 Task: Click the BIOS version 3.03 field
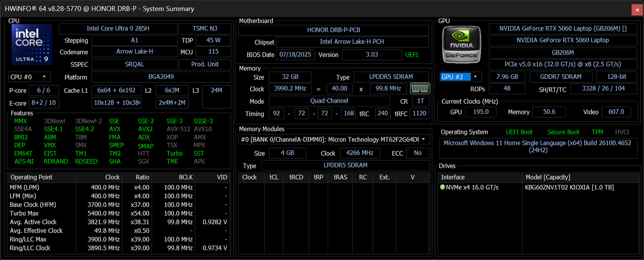click(372, 55)
